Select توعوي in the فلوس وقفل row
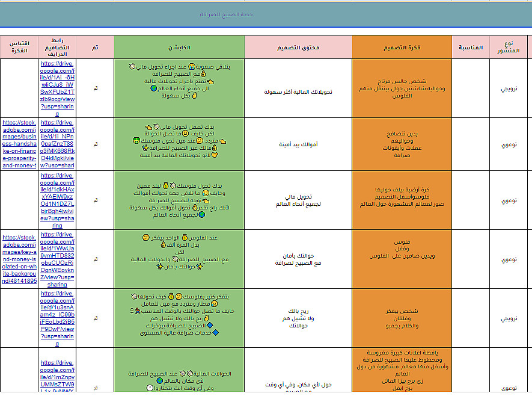 (x=508, y=259)
